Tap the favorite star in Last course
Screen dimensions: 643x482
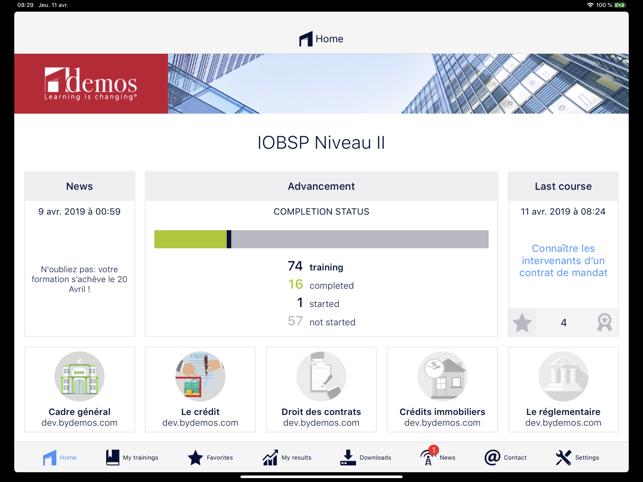[522, 322]
